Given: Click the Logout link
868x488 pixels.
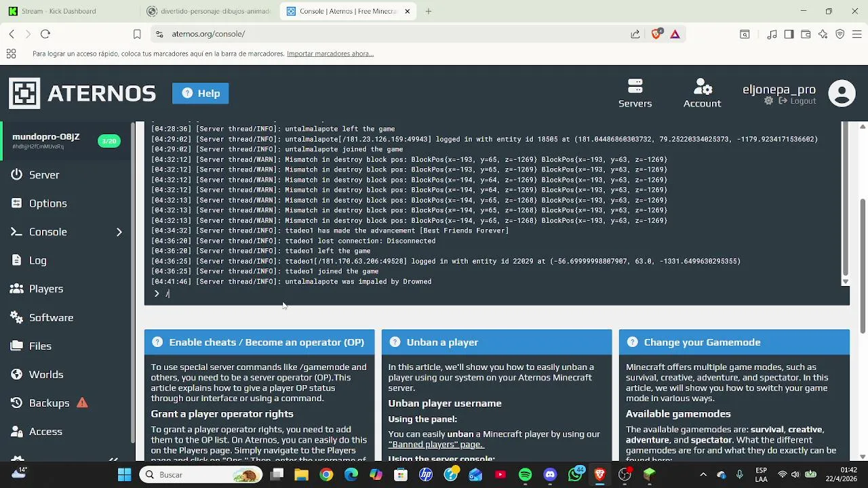Looking at the screenshot, I should coord(797,101).
